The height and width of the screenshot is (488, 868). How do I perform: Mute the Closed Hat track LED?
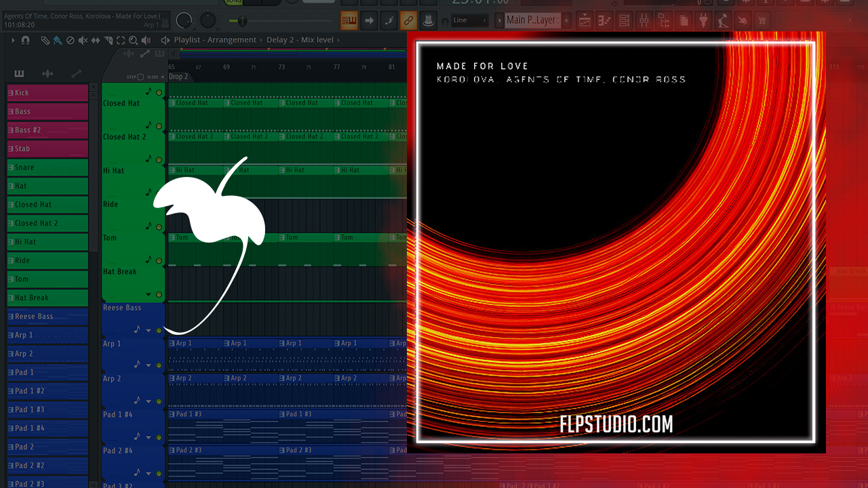159,92
